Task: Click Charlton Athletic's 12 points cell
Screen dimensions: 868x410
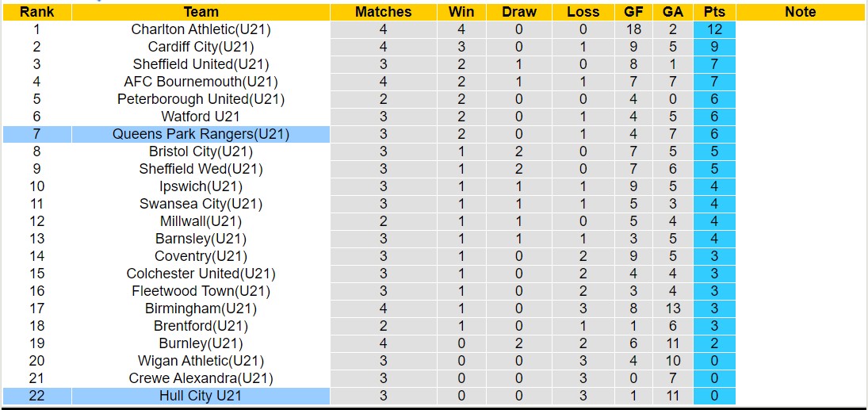Action: pos(714,29)
